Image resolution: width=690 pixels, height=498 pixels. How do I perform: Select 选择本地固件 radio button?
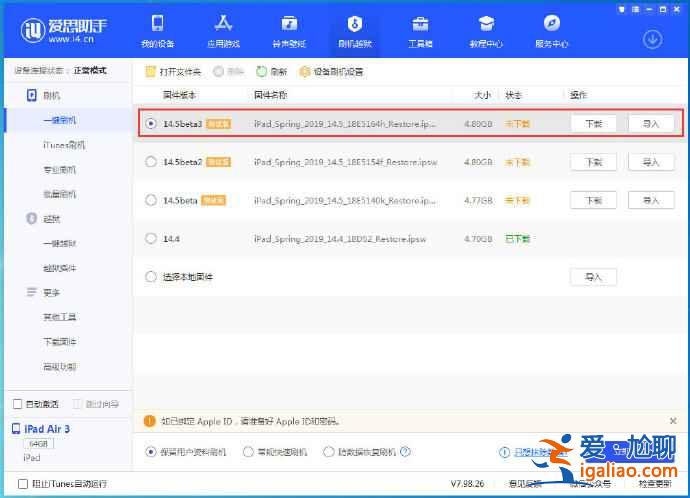(151, 277)
